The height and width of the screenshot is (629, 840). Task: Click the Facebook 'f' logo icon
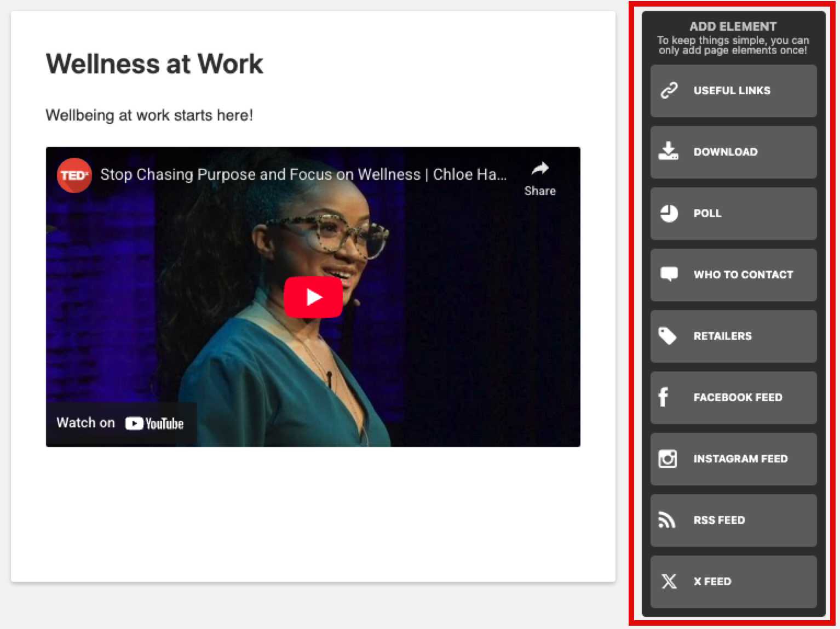tap(664, 397)
